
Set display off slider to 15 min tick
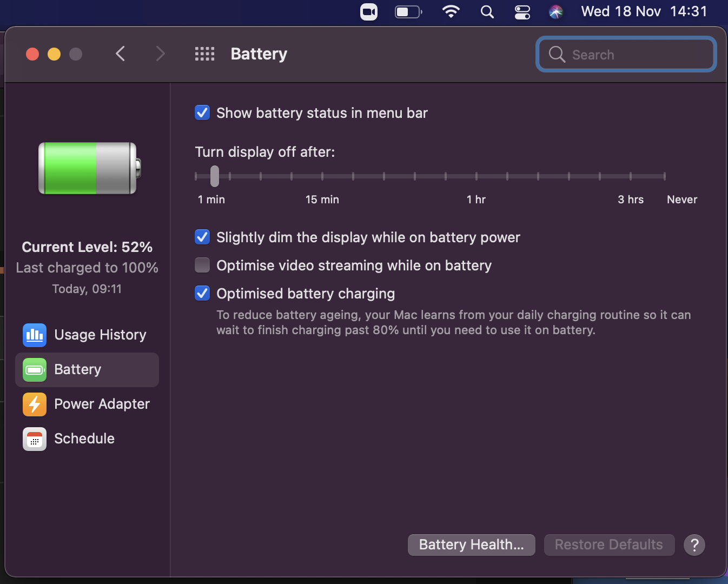tap(322, 176)
